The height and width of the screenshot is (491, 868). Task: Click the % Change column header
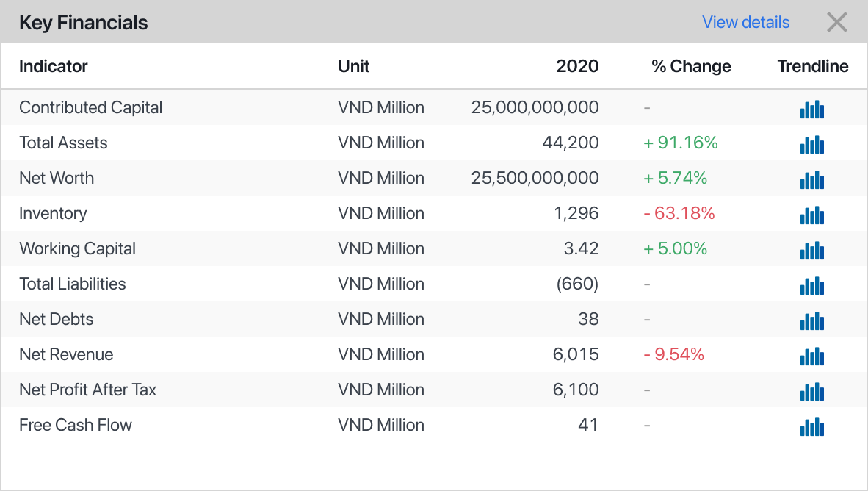pyautogui.click(x=691, y=66)
